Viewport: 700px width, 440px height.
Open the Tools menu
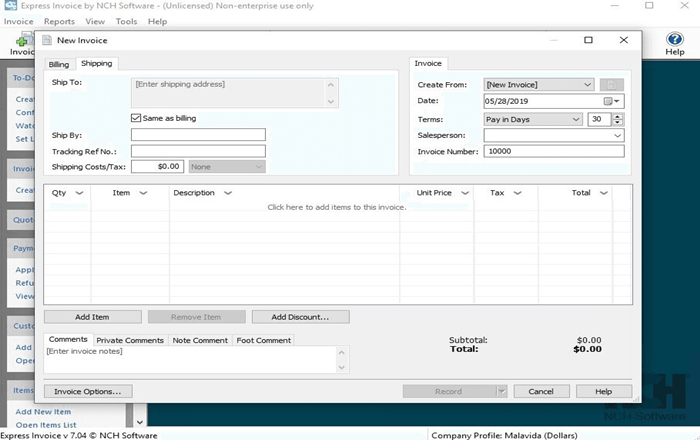pos(126,21)
